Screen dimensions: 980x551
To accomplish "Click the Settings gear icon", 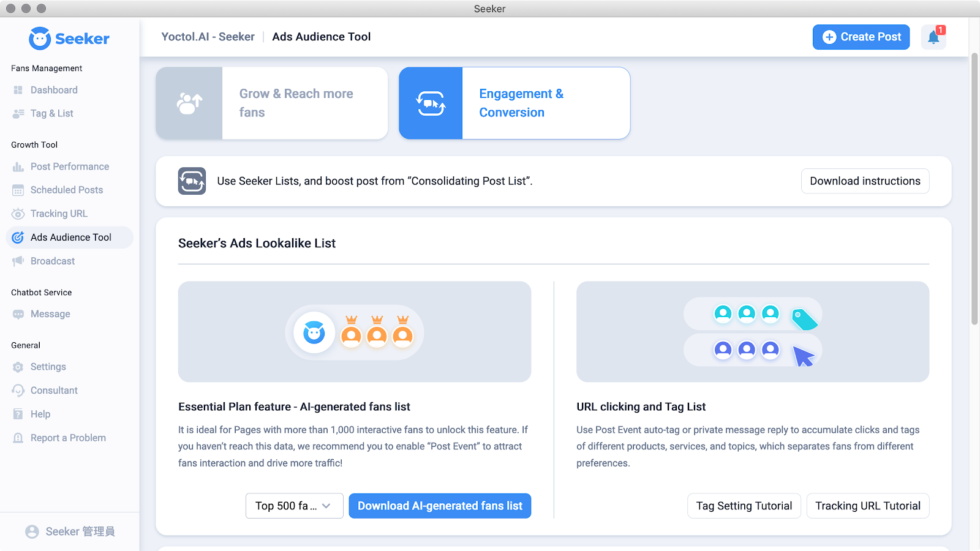I will pyautogui.click(x=18, y=367).
